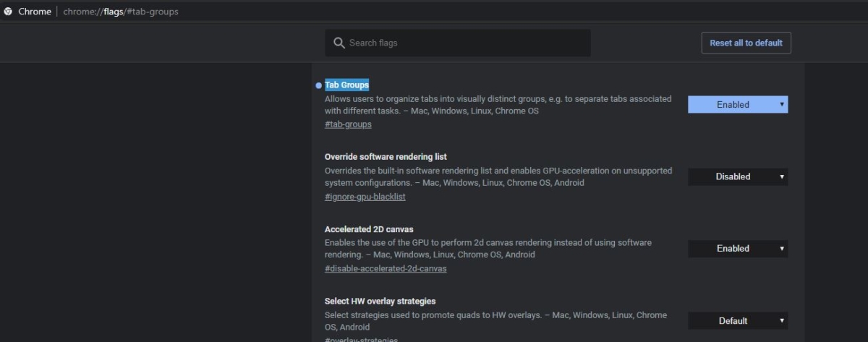Viewport: 868px width, 342px height.
Task: Click the Tab Groups description text
Action: click(x=498, y=105)
